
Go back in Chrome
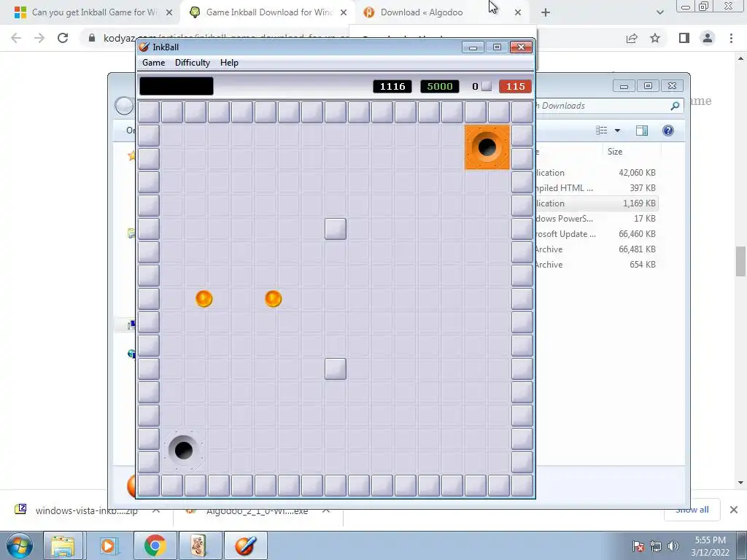(x=16, y=38)
